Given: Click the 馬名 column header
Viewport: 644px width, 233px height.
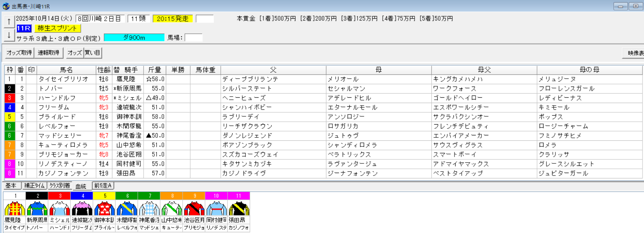Looking at the screenshot, I should point(66,70).
